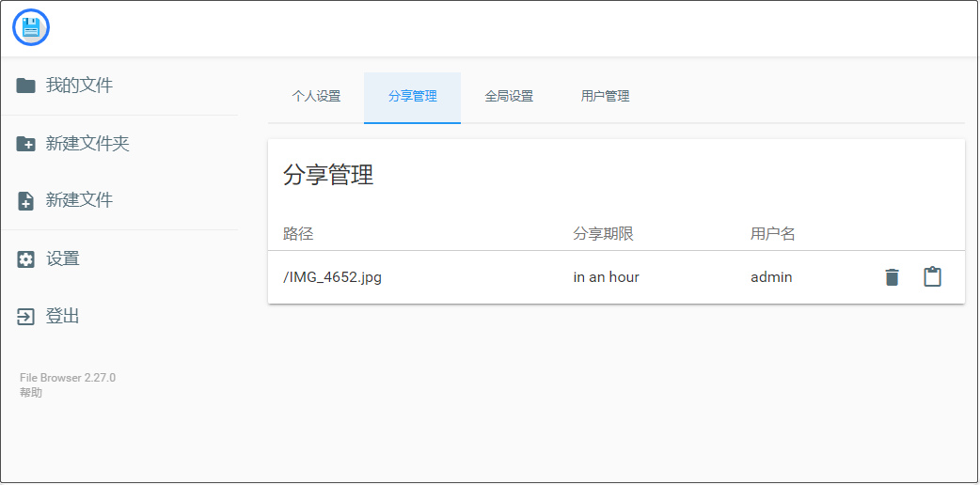The image size is (980, 485).
Task: Click the File Browser 2.27.0 version link
Action: point(68,378)
